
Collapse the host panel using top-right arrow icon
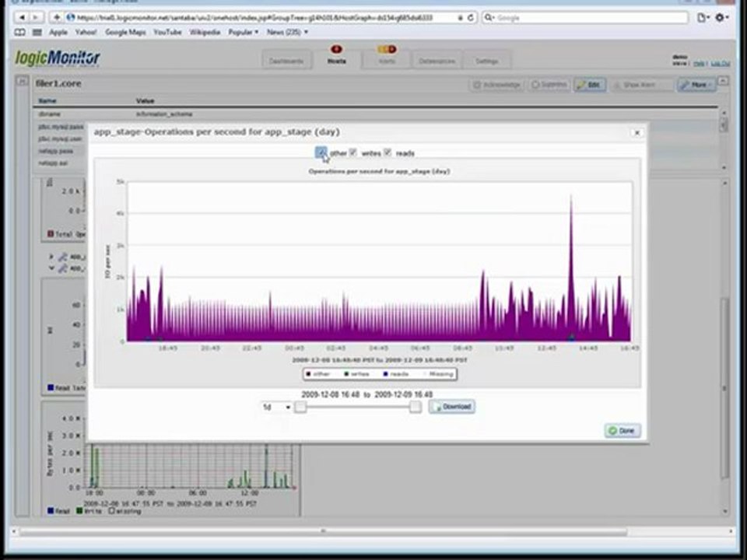(x=723, y=81)
